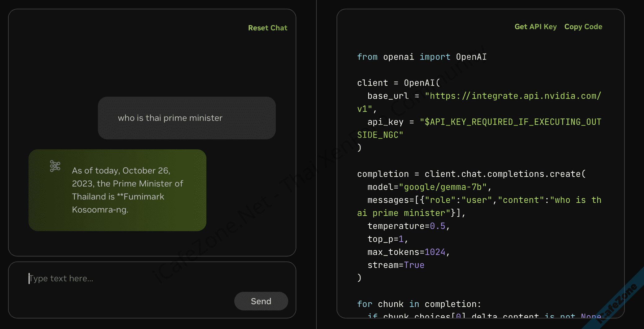Viewport: 644px width, 329px height.
Task: Click the messages role/content code line
Action: (x=483, y=200)
